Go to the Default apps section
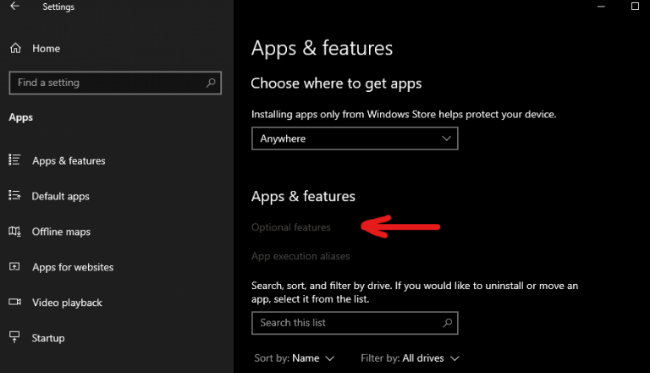650x373 pixels. point(61,196)
